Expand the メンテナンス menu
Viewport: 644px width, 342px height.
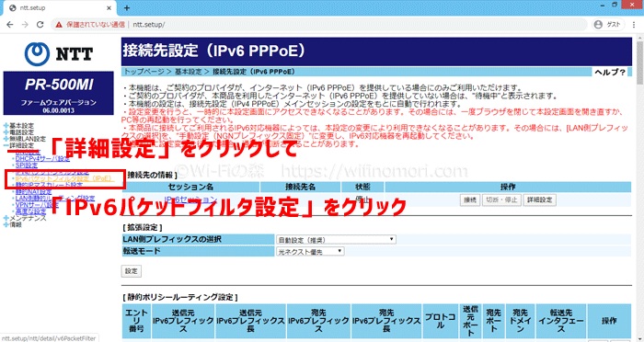25,218
